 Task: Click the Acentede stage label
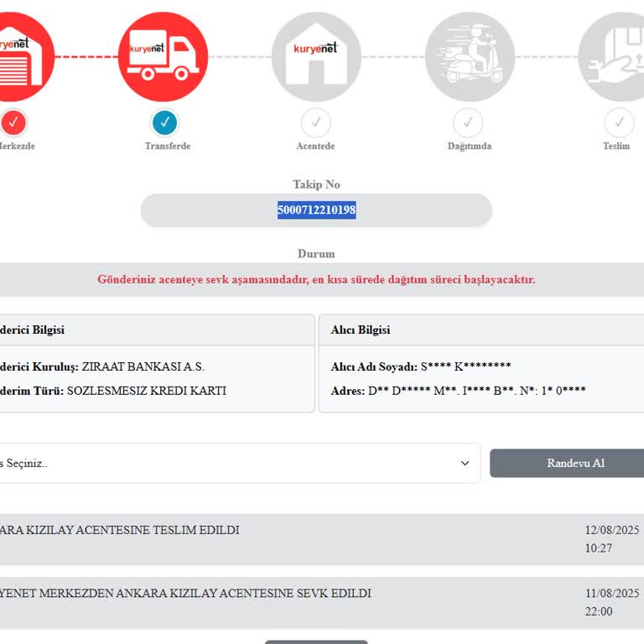coord(315,146)
